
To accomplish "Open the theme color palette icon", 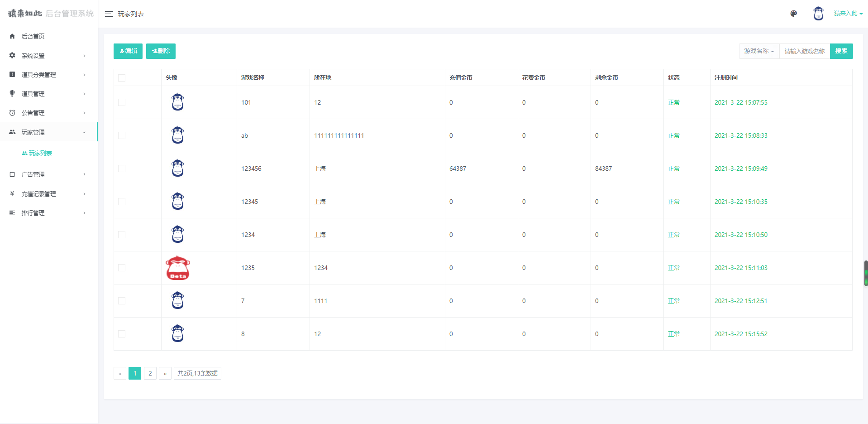I will tap(793, 14).
